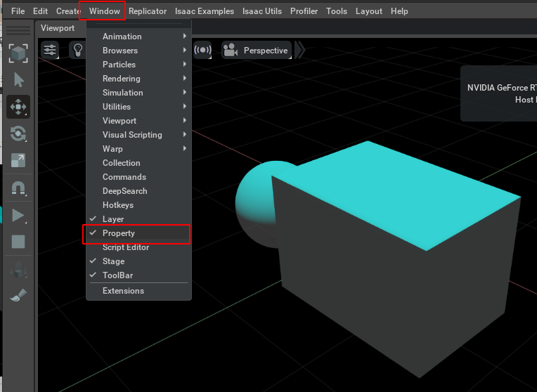Image resolution: width=537 pixels, height=392 pixels.
Task: Open the Extensions manager
Action: point(138,291)
